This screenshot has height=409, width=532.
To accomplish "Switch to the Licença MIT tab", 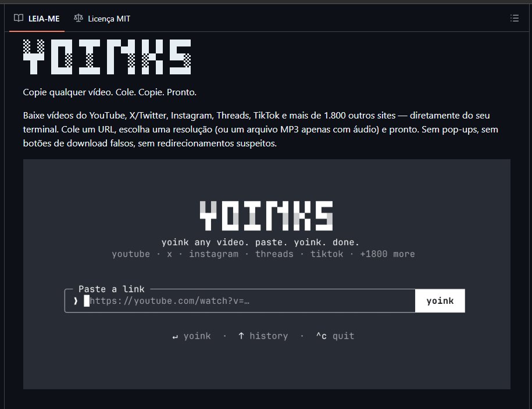I will pyautogui.click(x=102, y=19).
